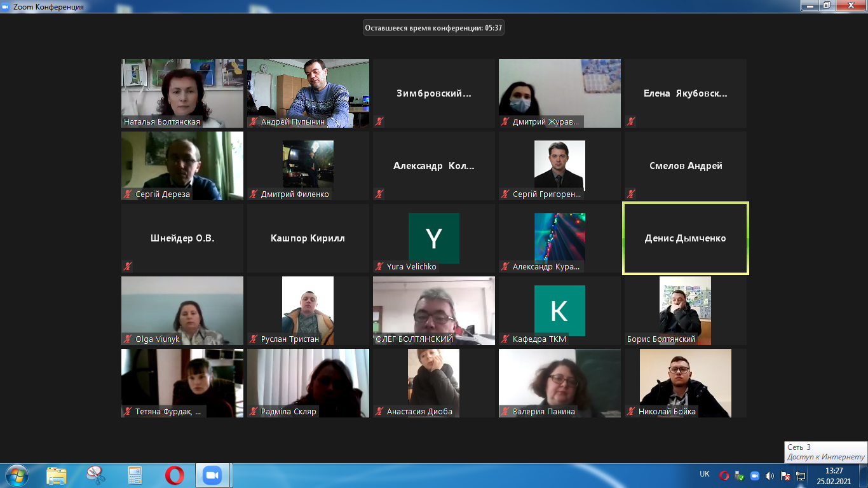Click Сергій Григорен… profile photo in suit
The image size is (868, 488).
(x=560, y=166)
